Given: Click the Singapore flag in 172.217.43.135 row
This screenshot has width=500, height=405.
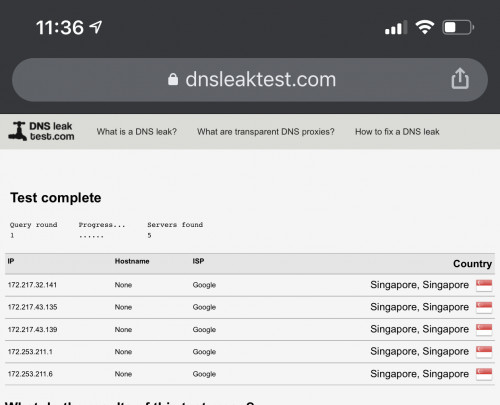Looking at the screenshot, I should pos(484,307).
